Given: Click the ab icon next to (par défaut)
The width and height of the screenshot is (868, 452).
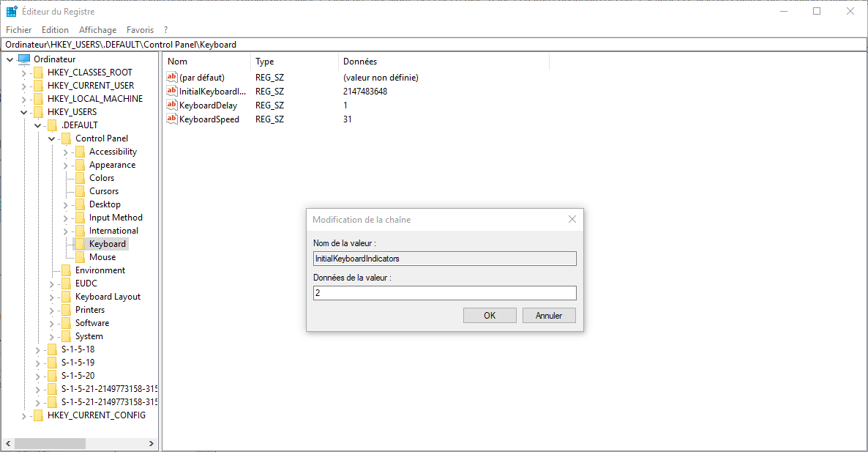Looking at the screenshot, I should click(172, 77).
